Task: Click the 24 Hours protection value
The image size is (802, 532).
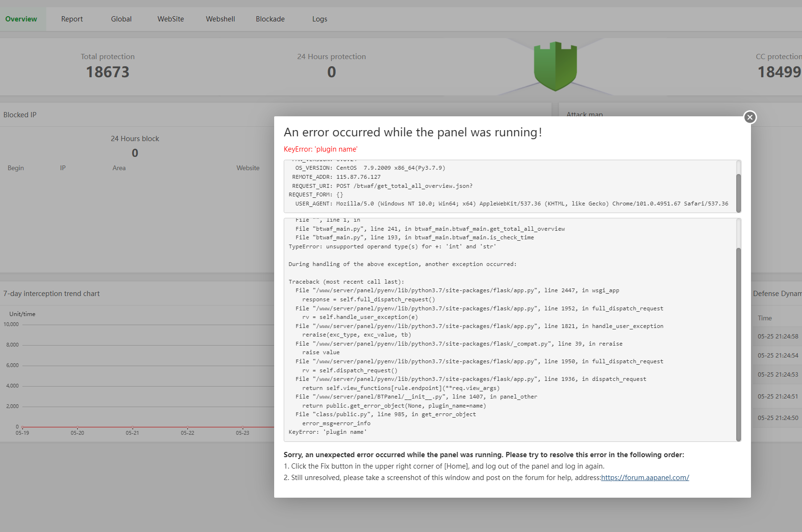Action: click(331, 72)
